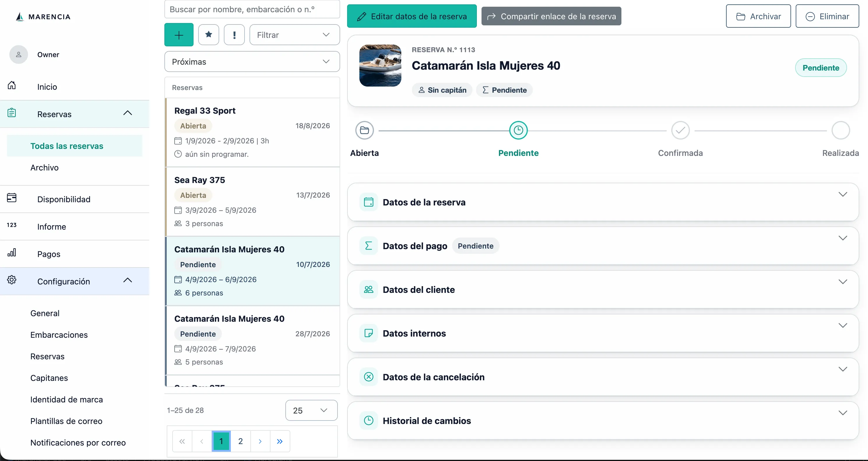Open the page size 25 dropdown
The height and width of the screenshot is (461, 868).
point(311,411)
